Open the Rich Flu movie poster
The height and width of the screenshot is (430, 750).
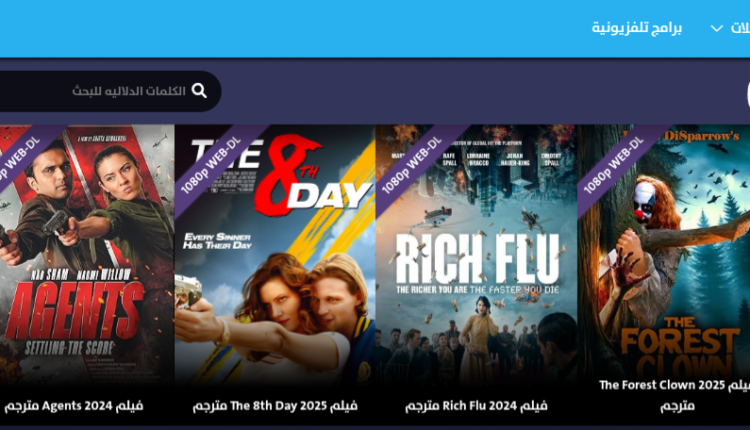pyautogui.click(x=476, y=254)
